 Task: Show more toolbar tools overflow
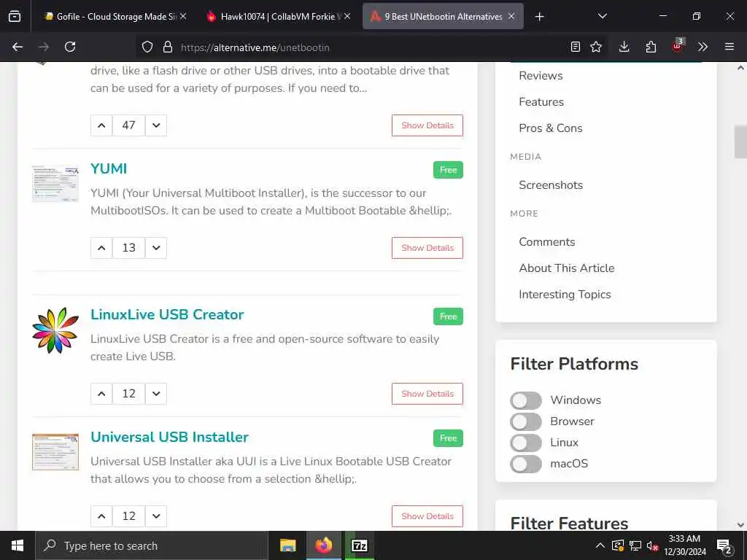click(x=703, y=47)
